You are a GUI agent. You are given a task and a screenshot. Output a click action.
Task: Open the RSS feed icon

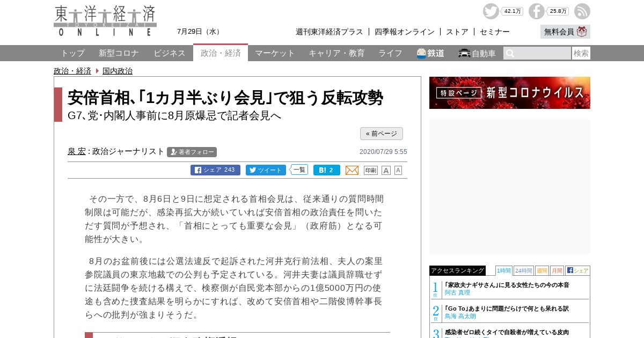pyautogui.click(x=582, y=11)
